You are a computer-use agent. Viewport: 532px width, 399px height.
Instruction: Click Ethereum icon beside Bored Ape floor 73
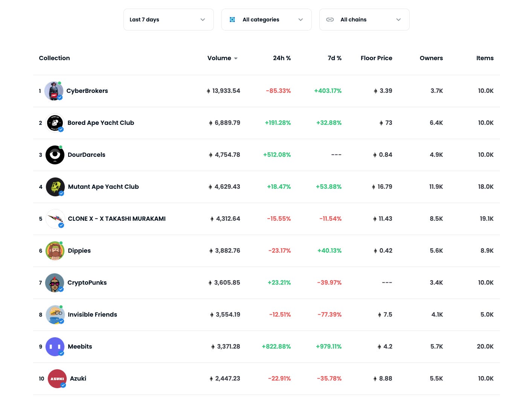[381, 123]
